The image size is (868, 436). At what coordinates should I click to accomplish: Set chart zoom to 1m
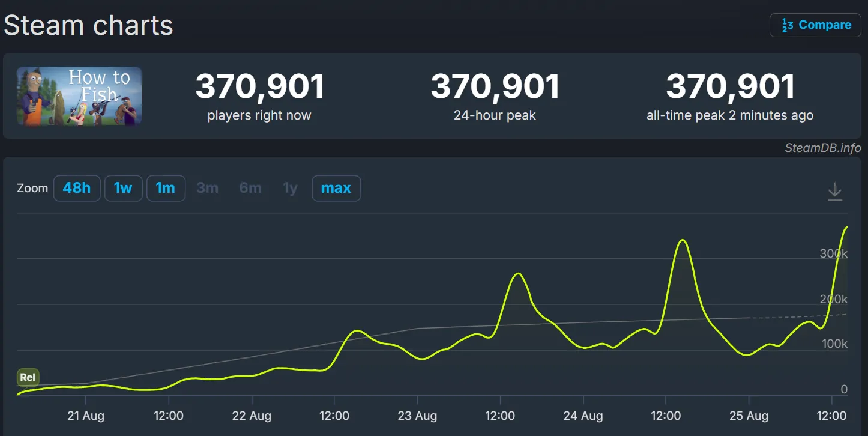[x=166, y=188]
